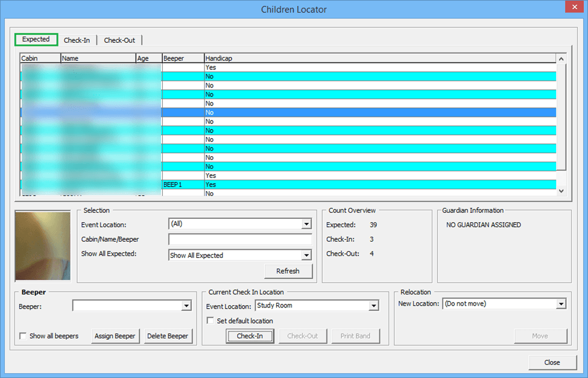588x378 pixels.
Task: Open the New Location dropdown in Relocation
Action: [560, 303]
